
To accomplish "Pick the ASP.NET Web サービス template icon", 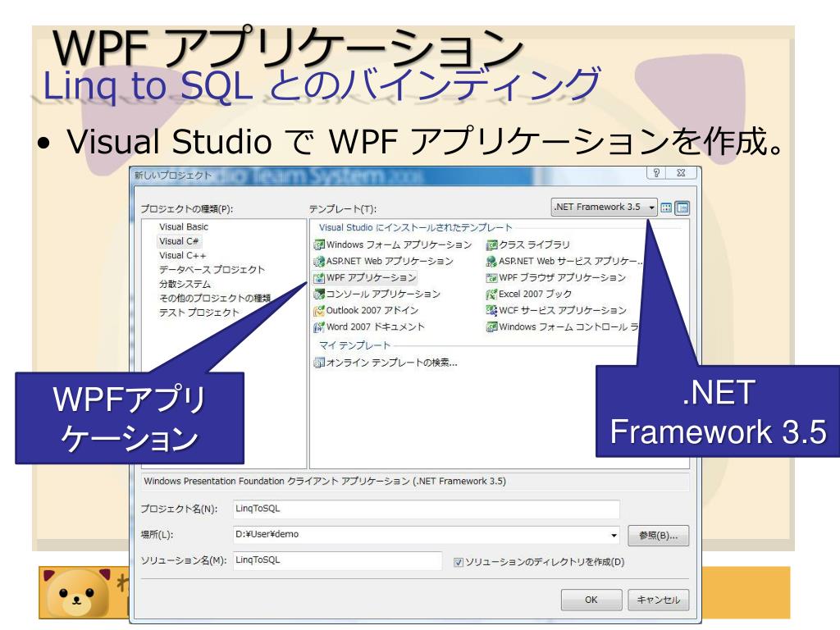I will pos(491,262).
